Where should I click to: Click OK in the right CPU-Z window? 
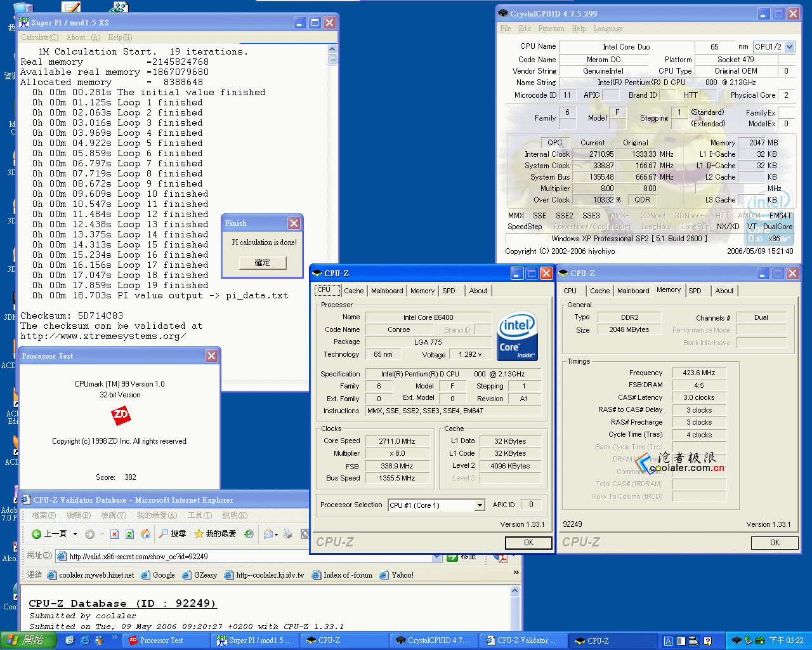(775, 543)
